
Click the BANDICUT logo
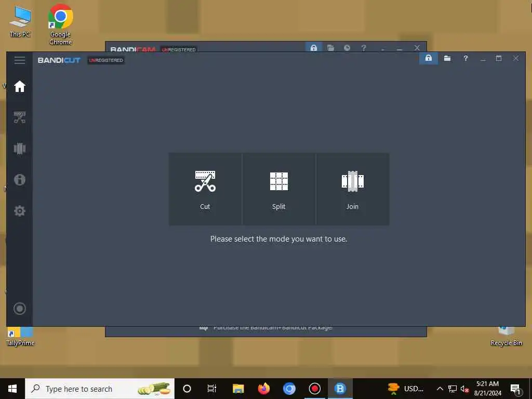tap(59, 60)
